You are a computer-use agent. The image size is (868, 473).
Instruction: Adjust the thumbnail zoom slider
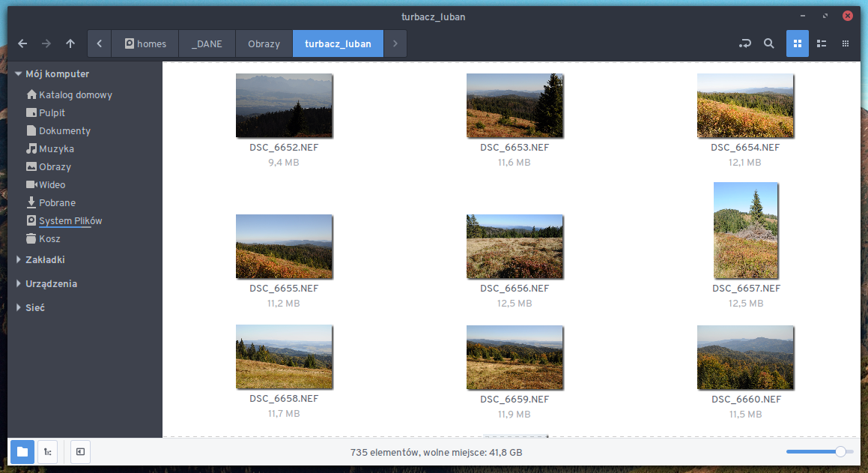820,452
